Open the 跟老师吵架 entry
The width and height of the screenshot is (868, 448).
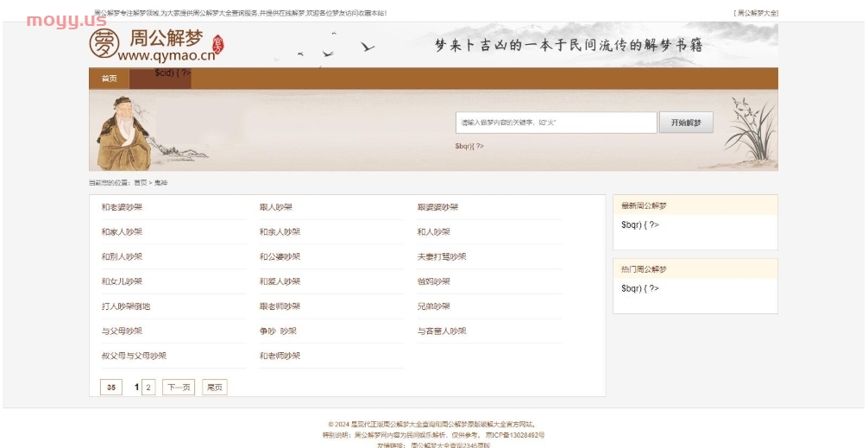[280, 306]
